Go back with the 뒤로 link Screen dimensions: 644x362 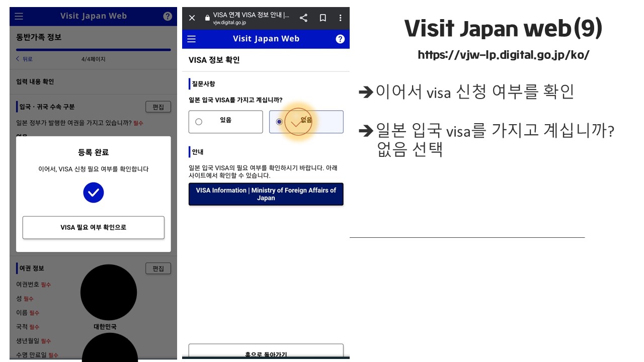click(24, 59)
